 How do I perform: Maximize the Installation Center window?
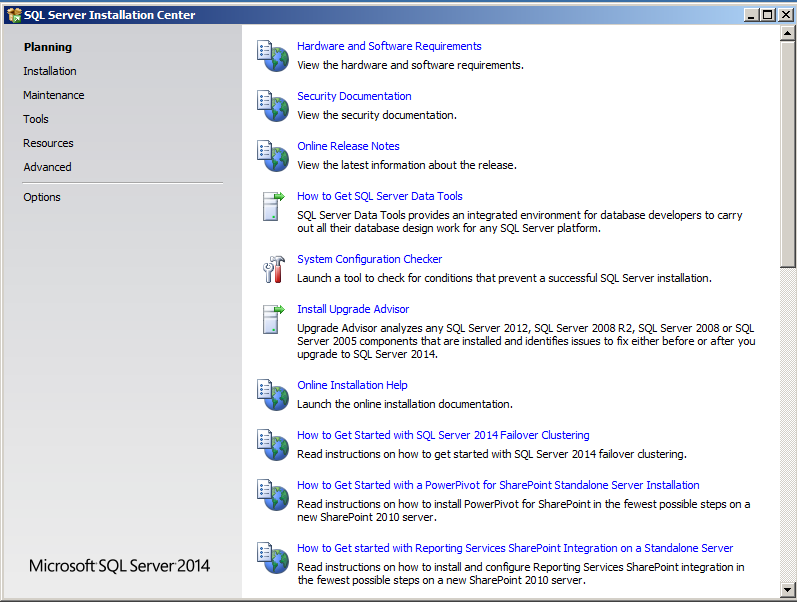[x=768, y=15]
